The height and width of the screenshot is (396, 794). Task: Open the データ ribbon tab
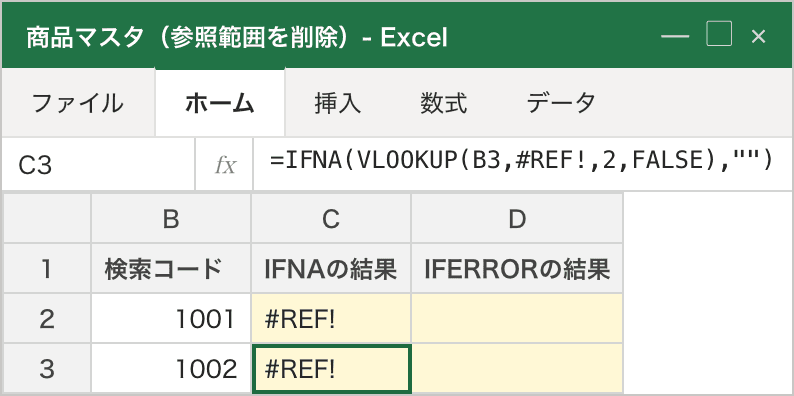[561, 103]
